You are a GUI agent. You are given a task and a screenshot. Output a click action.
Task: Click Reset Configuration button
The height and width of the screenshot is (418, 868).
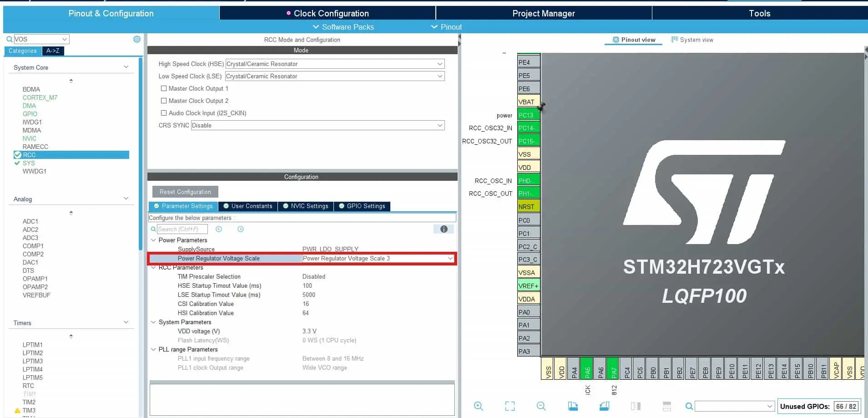185,192
